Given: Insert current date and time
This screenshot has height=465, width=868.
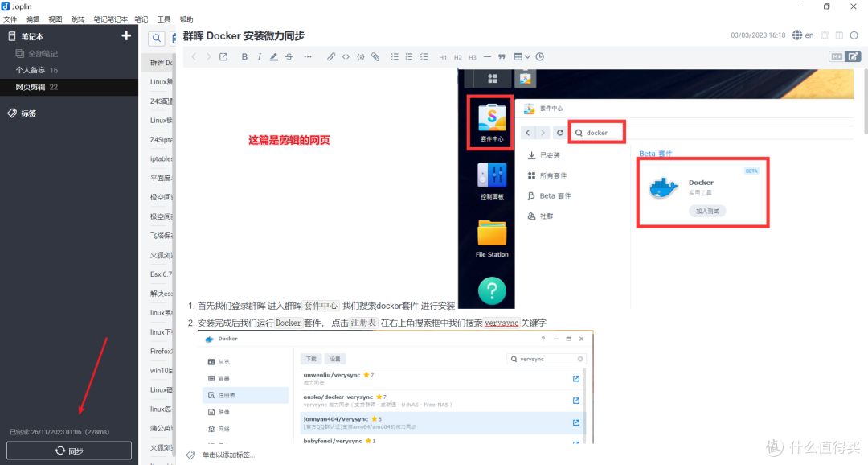Looking at the screenshot, I should click(x=540, y=56).
